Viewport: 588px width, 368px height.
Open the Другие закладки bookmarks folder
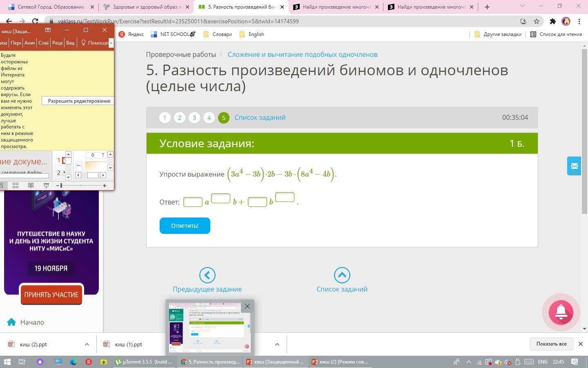point(498,34)
